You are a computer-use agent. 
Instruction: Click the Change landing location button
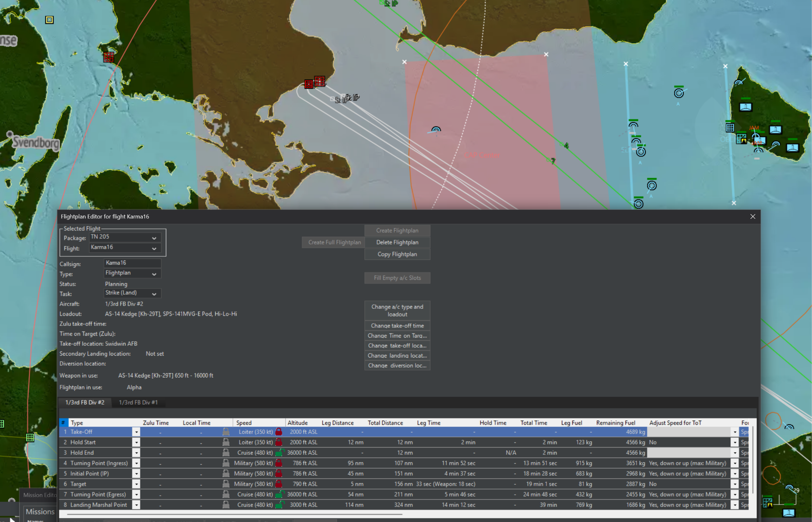tap(397, 355)
